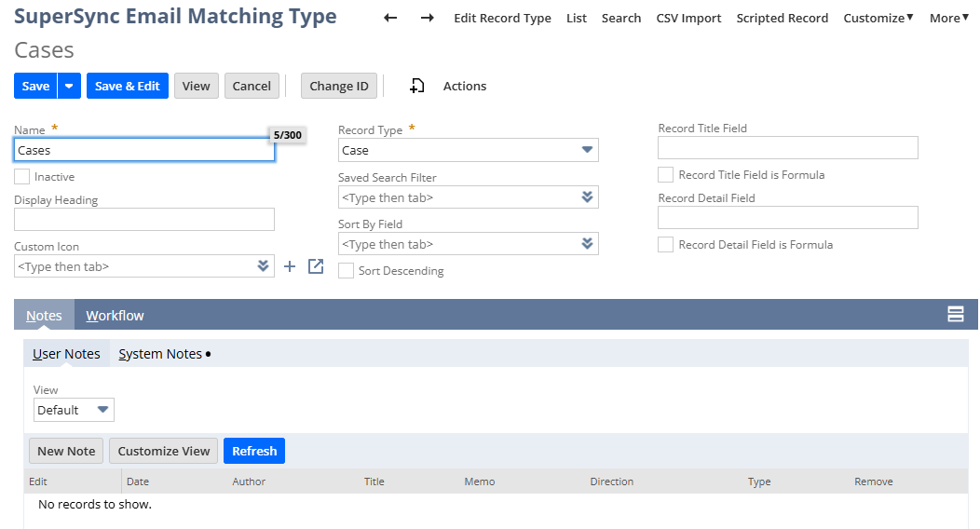Click into the Name field
The width and height of the screenshot is (980, 529).
pyautogui.click(x=144, y=150)
